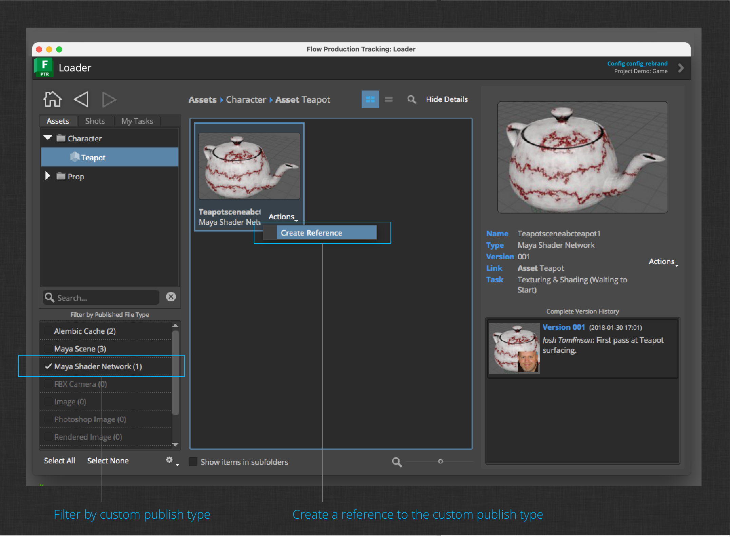
Task: Switch to list view mode
Action: click(389, 100)
